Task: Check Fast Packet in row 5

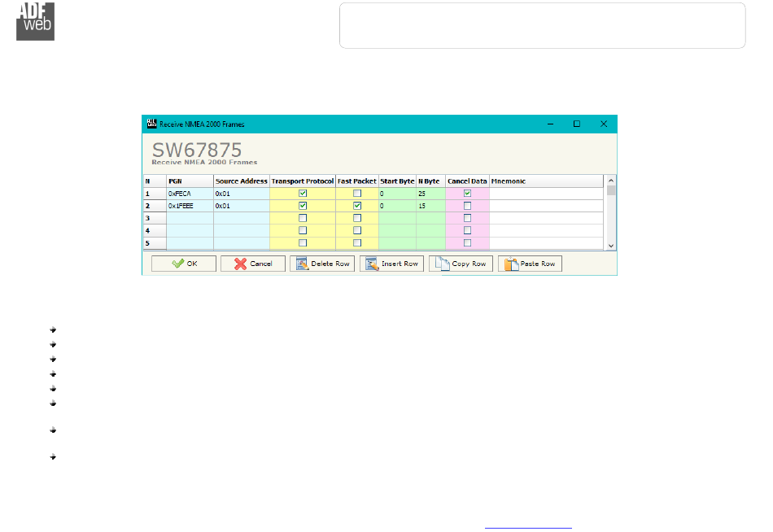Action: point(357,242)
